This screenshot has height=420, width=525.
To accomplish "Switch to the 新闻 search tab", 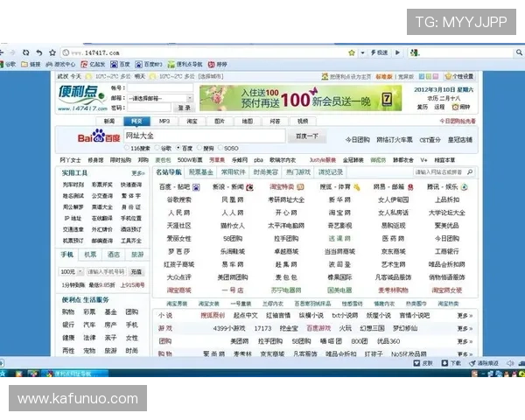I will [x=109, y=122].
